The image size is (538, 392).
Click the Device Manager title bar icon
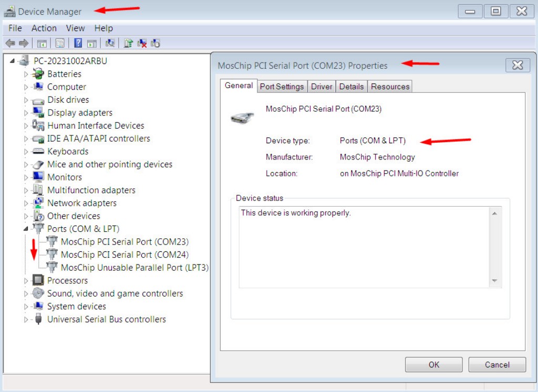(9, 12)
